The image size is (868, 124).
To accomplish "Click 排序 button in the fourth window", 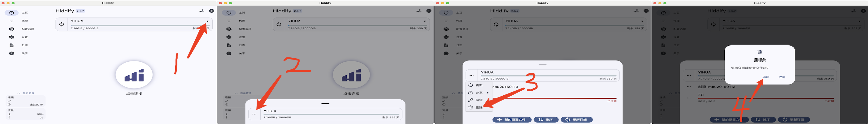I will pos(764,120).
